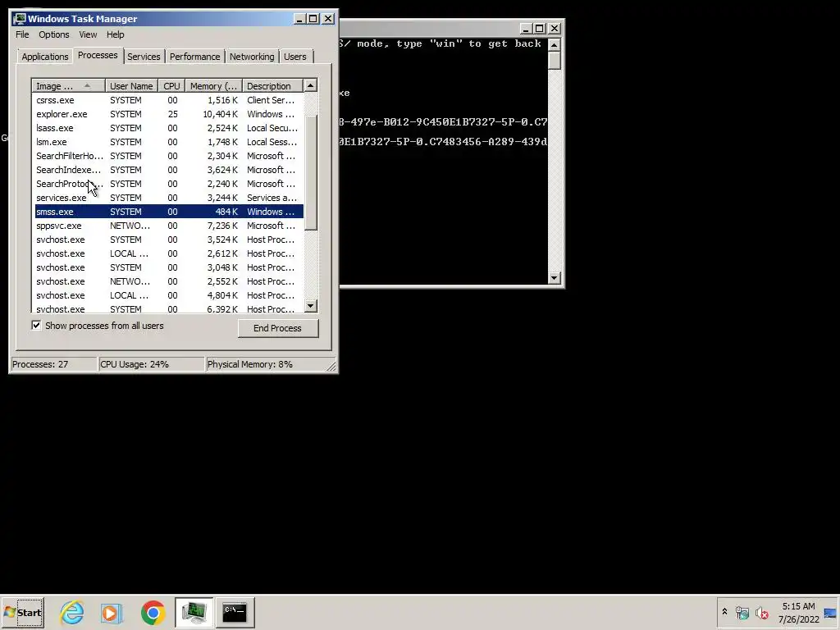This screenshot has height=630, width=840.
Task: Select the lsm.exe process row
Action: point(169,142)
